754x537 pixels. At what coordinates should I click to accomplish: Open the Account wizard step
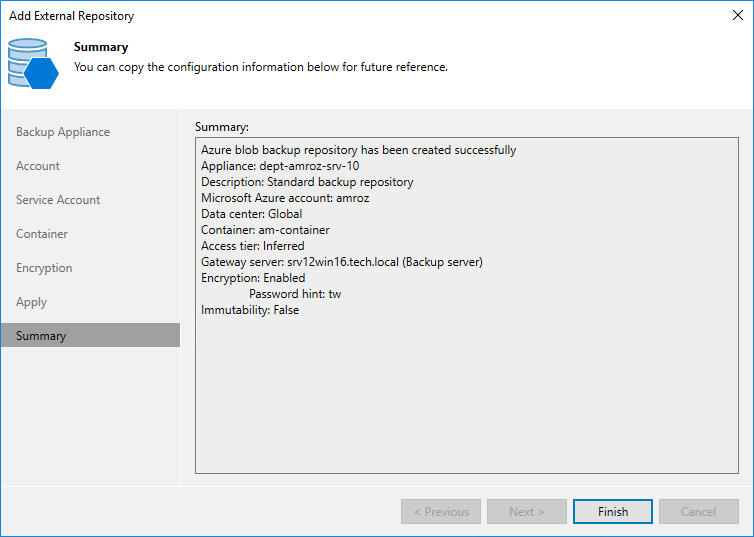(38, 166)
